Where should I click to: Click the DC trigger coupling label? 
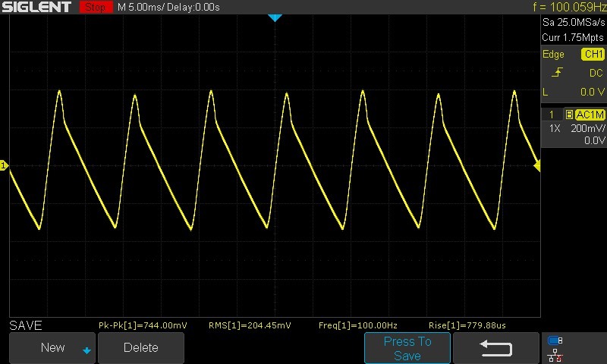coord(596,73)
